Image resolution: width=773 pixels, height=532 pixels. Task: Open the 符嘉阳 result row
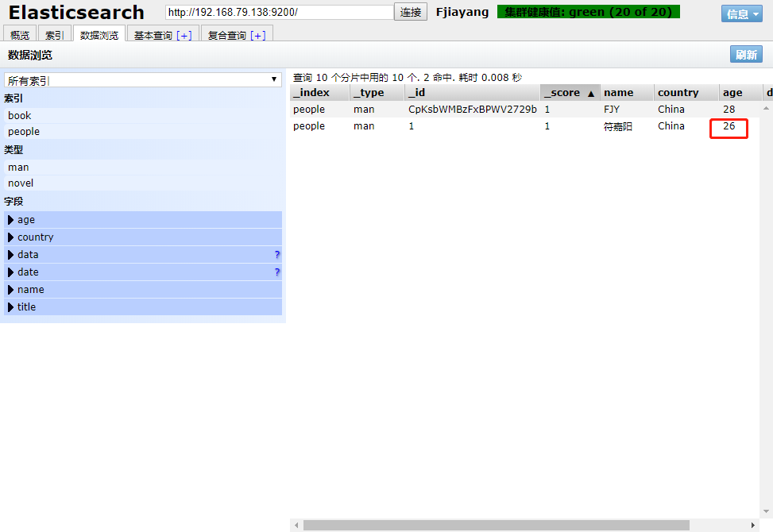coord(618,126)
